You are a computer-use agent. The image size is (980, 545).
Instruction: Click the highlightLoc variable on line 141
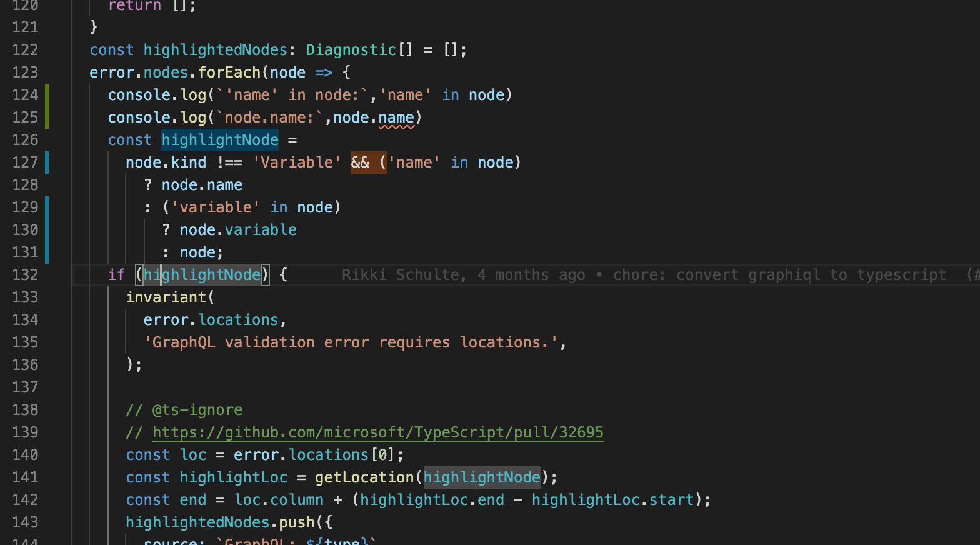click(234, 477)
